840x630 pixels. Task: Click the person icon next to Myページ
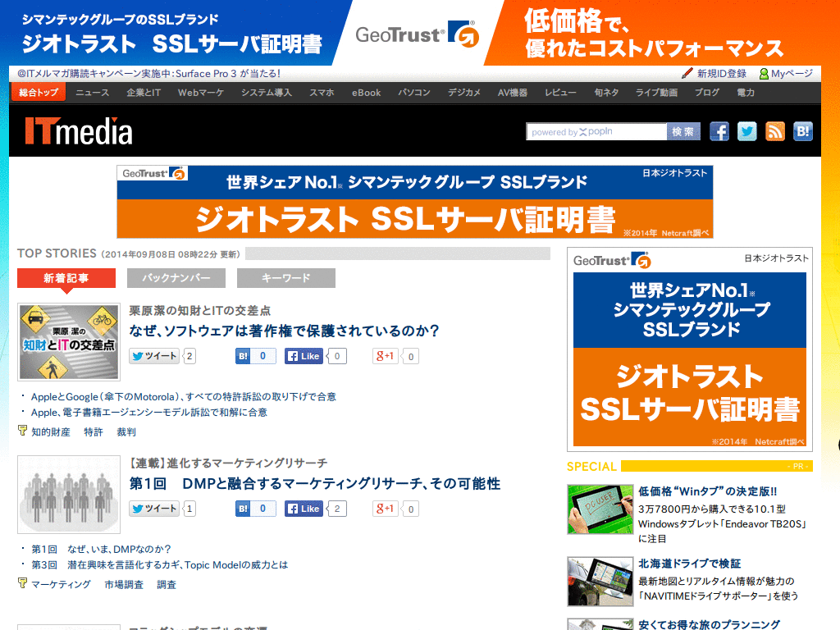(x=763, y=73)
